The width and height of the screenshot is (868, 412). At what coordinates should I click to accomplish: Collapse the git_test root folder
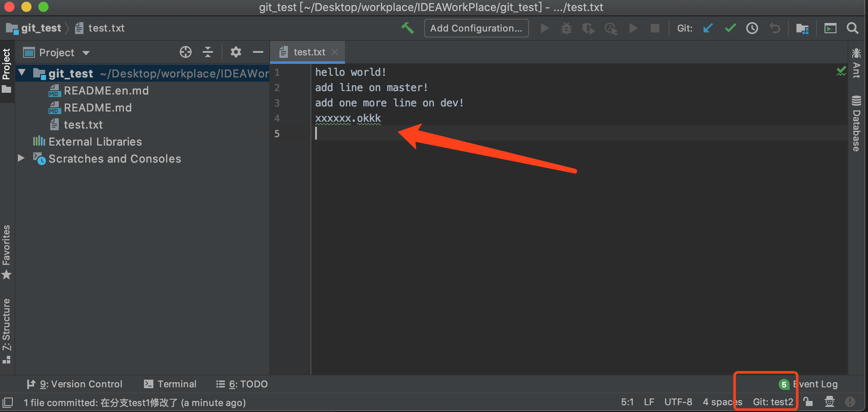tap(22, 73)
